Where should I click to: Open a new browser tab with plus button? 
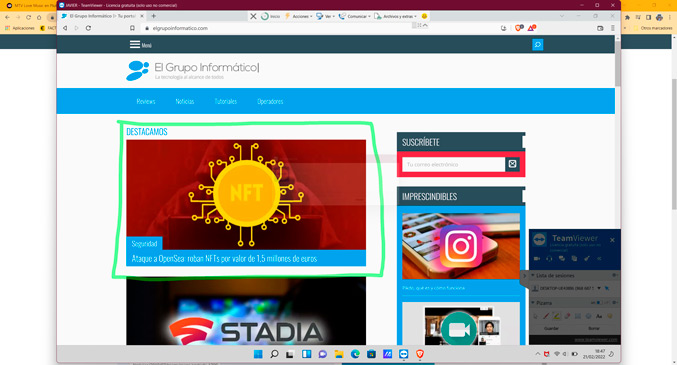153,16
